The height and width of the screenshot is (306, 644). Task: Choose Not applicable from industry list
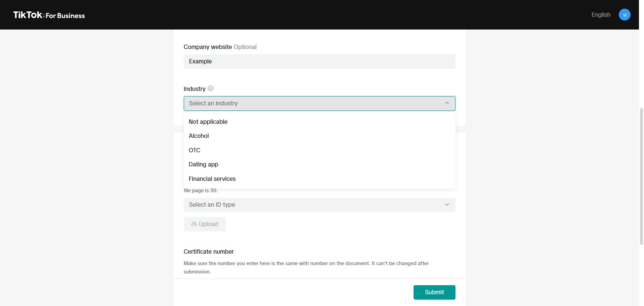[x=208, y=122]
